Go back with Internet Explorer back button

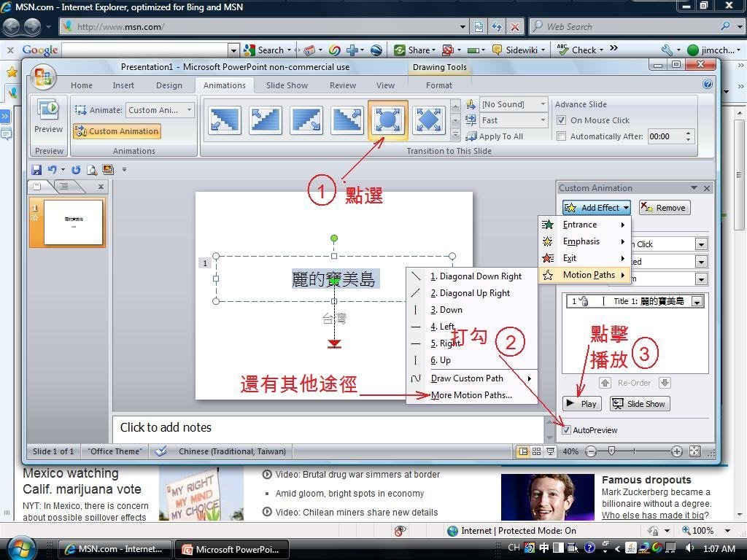(12, 26)
